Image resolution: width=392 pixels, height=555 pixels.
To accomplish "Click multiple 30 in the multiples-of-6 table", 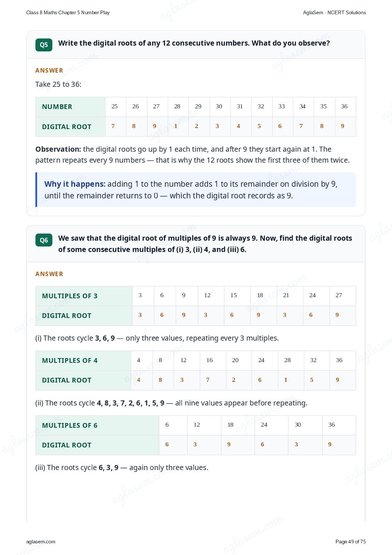I will click(x=298, y=425).
